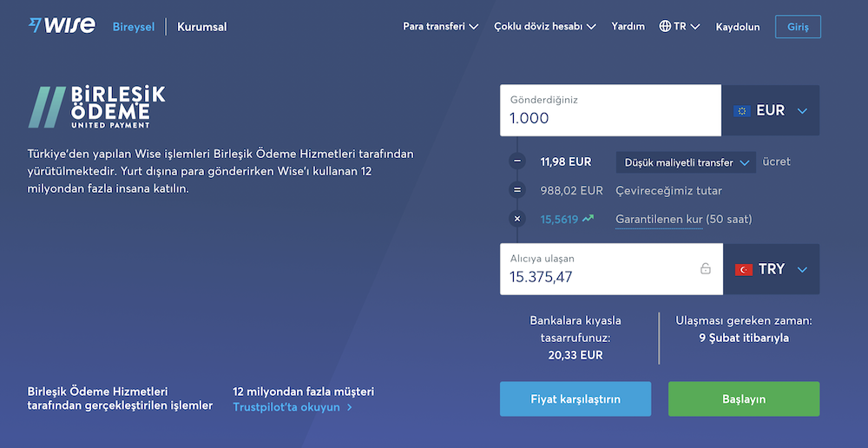Click the 9 Şubat itibarıyla arrival date
The width and height of the screenshot is (868, 448).
744,338
